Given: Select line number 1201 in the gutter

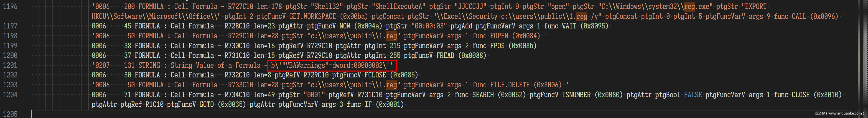Looking at the screenshot, I should pos(10,65).
